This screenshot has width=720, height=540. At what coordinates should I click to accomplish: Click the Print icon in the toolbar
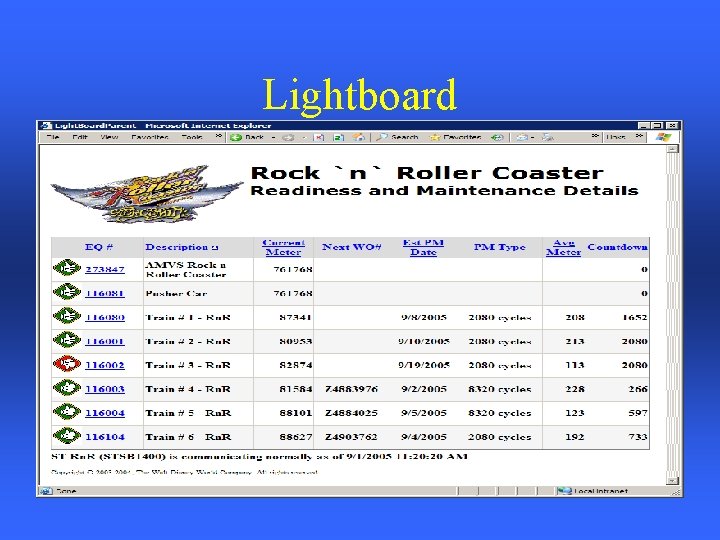pos(547,137)
